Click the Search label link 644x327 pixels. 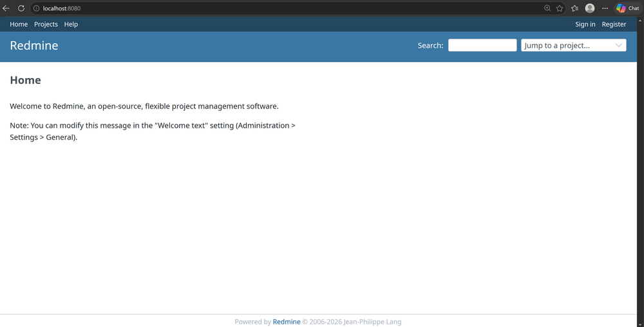[x=430, y=46]
